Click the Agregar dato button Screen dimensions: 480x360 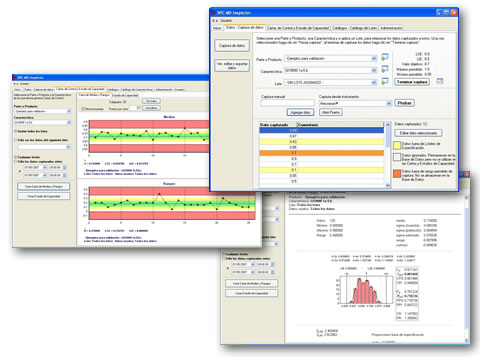pos(300,112)
